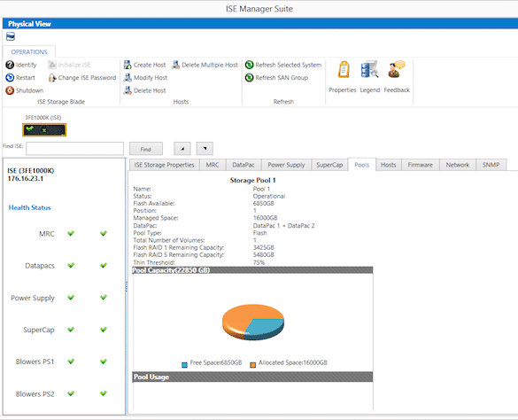This screenshot has height=420, width=518.
Task: Click 'DataPac 1 + DataPac 2' value
Action: (283, 226)
